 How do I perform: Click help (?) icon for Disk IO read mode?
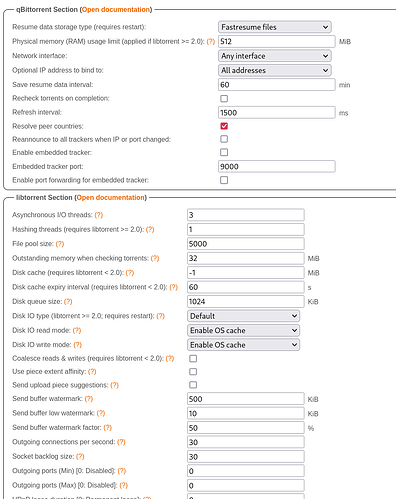click(77, 330)
